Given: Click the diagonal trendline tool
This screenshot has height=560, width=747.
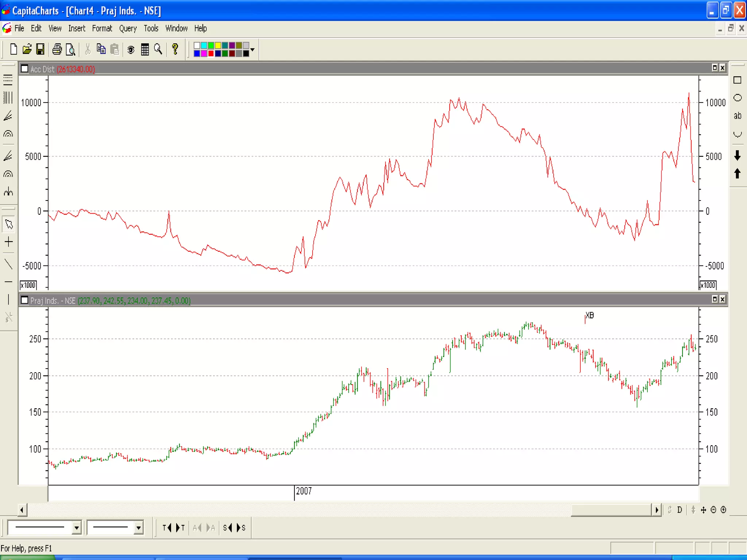Looking at the screenshot, I should (x=9, y=264).
